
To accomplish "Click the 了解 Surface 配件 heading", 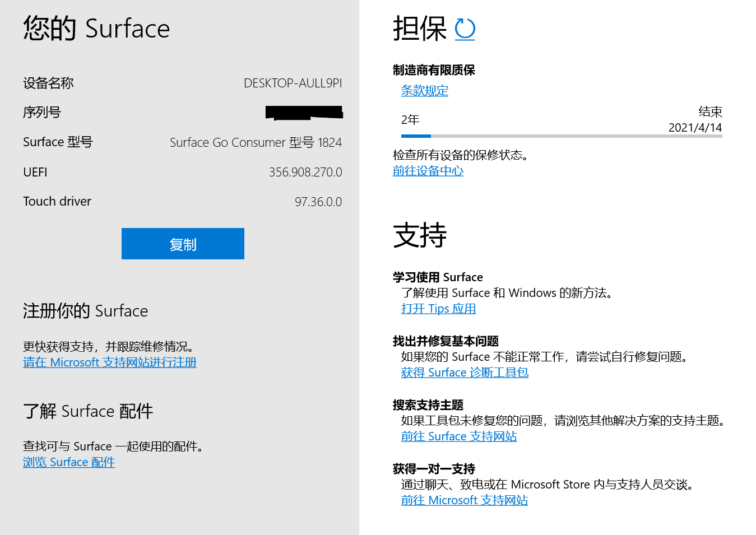I will 88,411.
